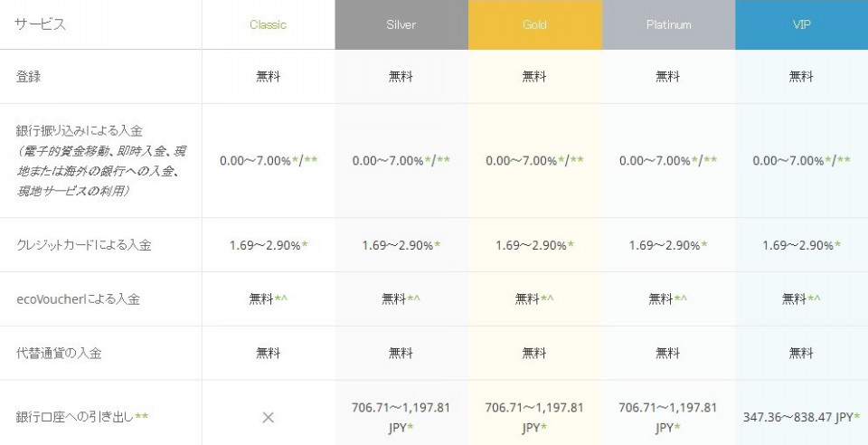
Task: Click VIP registration 無料 cell
Action: [801, 76]
